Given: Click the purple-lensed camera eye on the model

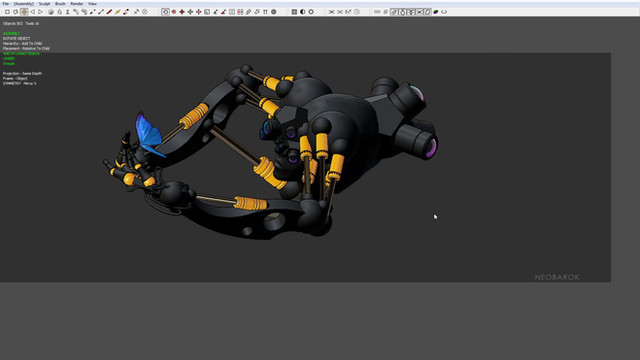Looking at the screenshot, I should (430, 148).
